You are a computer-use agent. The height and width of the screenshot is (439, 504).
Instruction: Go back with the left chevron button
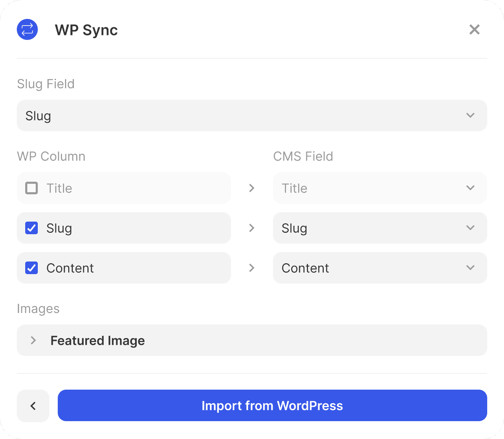tap(33, 406)
